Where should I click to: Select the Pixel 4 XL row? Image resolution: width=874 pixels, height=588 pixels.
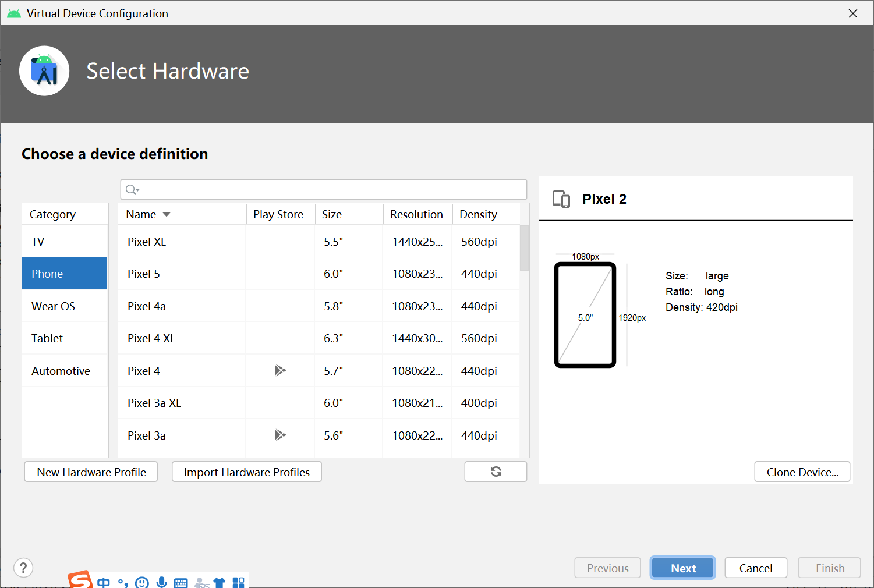[x=319, y=338]
